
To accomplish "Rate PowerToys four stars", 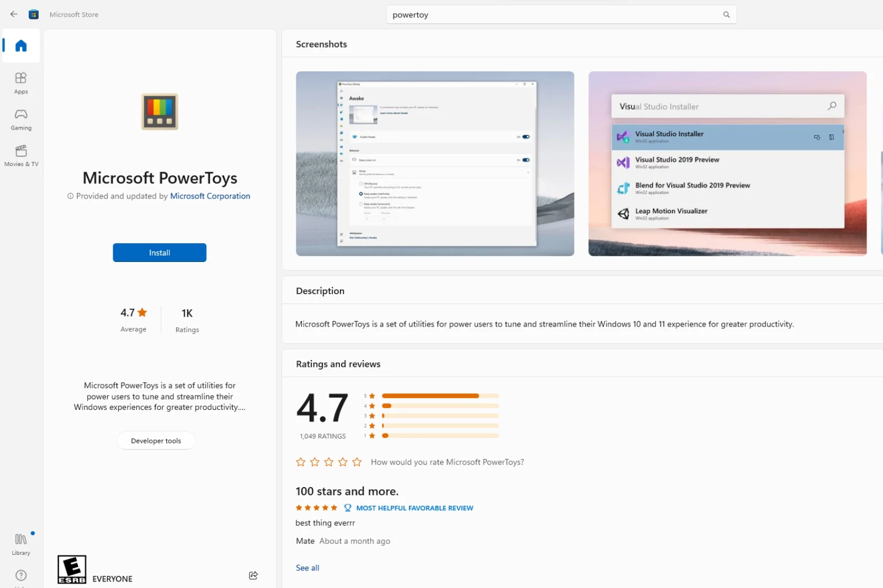I will 343,462.
